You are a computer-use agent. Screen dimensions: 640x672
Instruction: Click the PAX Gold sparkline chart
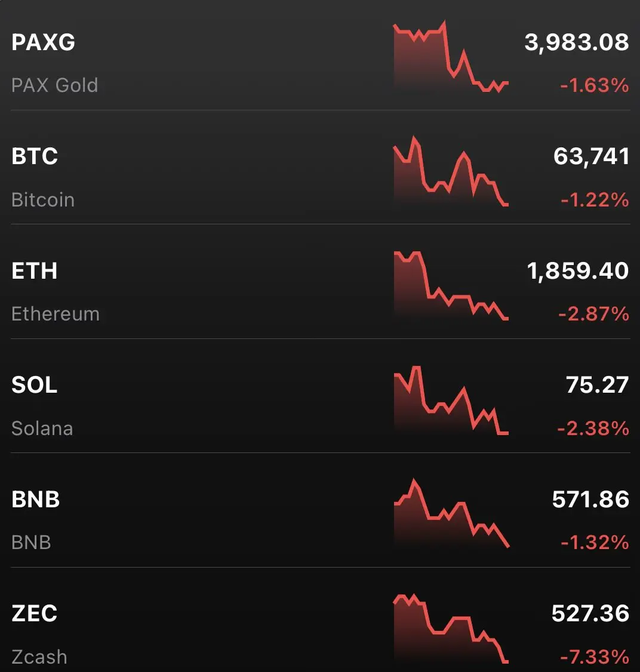[451, 56]
